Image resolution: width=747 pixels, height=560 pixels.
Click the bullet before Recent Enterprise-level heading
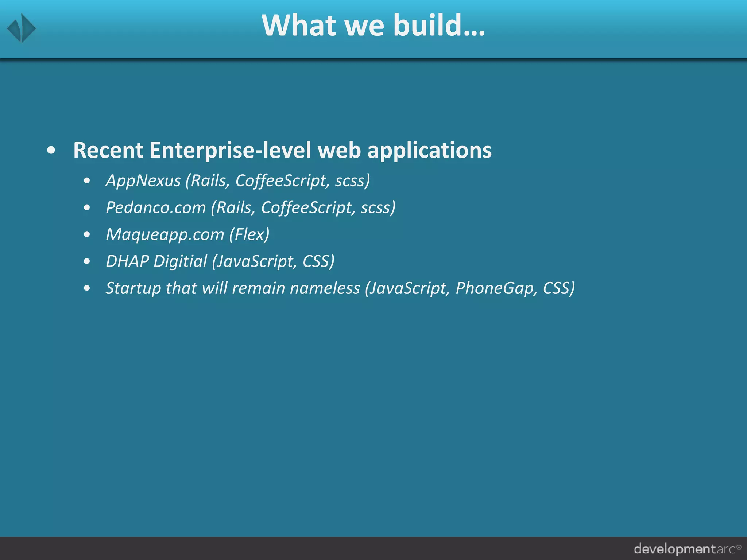pyautogui.click(x=51, y=150)
